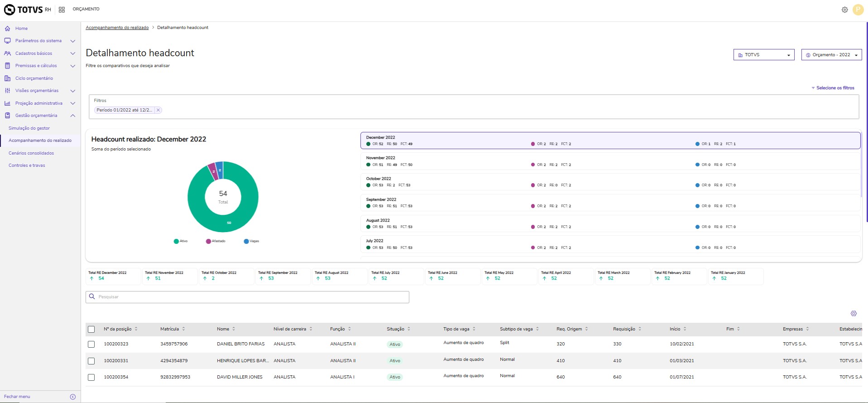Click Selecione os filtros link
The image size is (868, 403).
834,88
